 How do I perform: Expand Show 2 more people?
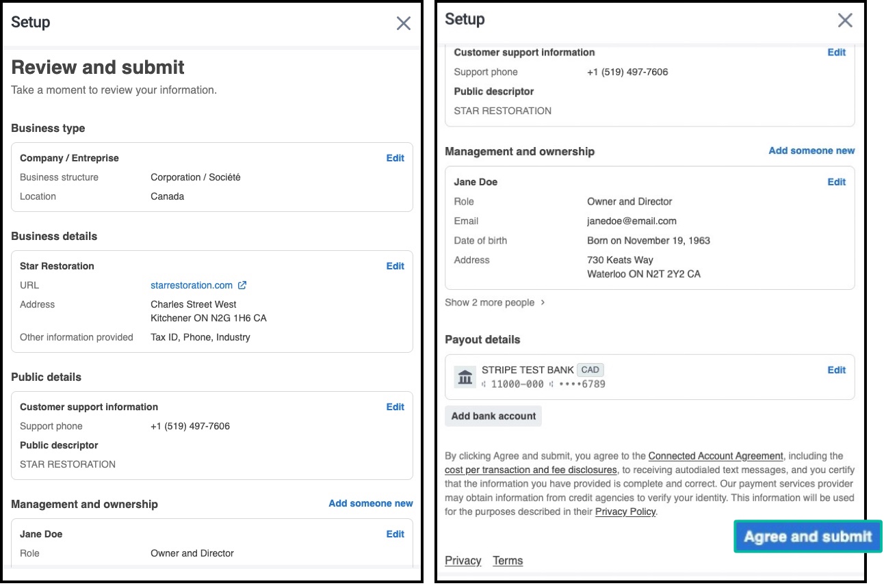pos(495,302)
